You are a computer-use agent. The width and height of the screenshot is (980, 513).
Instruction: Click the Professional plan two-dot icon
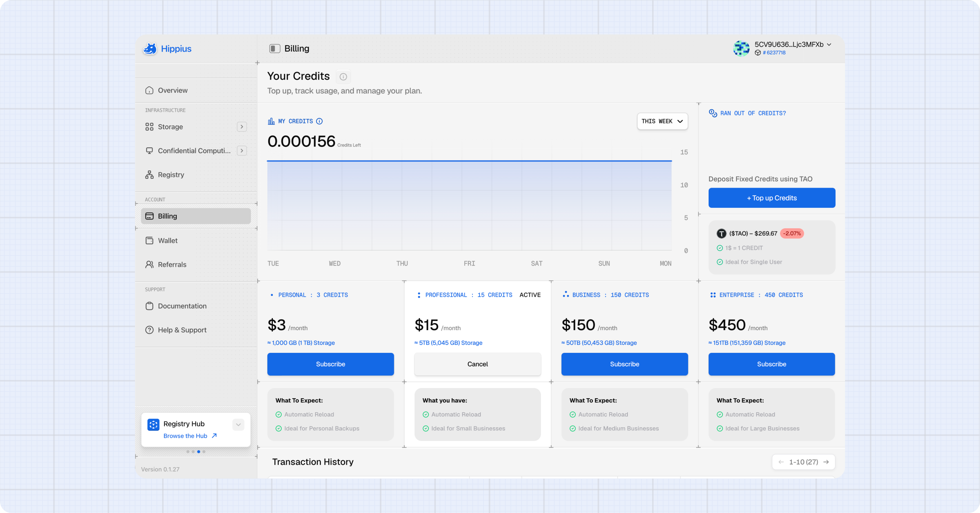coord(419,295)
